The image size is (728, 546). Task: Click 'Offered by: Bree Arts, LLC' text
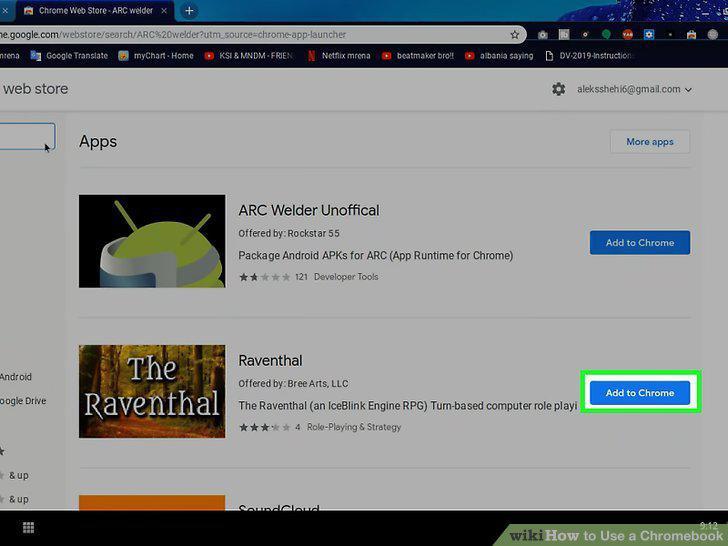(x=293, y=384)
